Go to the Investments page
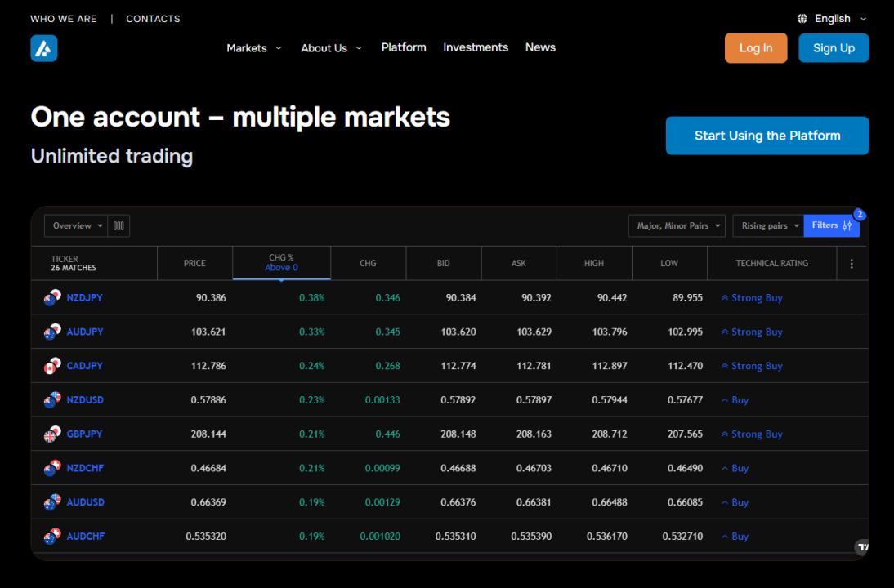The image size is (894, 588). (476, 47)
